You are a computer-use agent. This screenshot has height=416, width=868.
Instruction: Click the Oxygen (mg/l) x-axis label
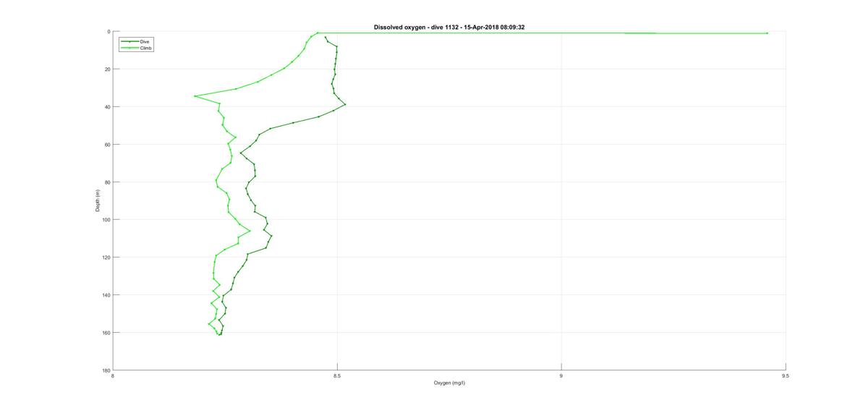click(x=449, y=383)
